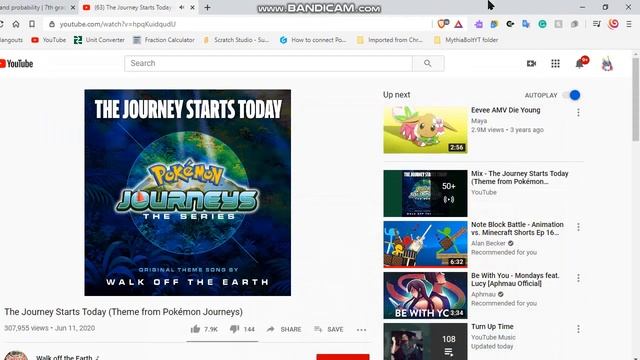Open the account avatar menu
This screenshot has height=360, width=640.
(x=607, y=64)
